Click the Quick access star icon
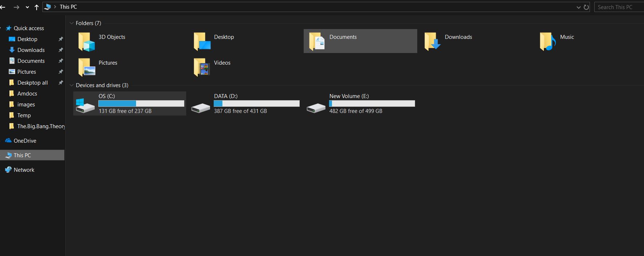The image size is (644, 256). 9,28
